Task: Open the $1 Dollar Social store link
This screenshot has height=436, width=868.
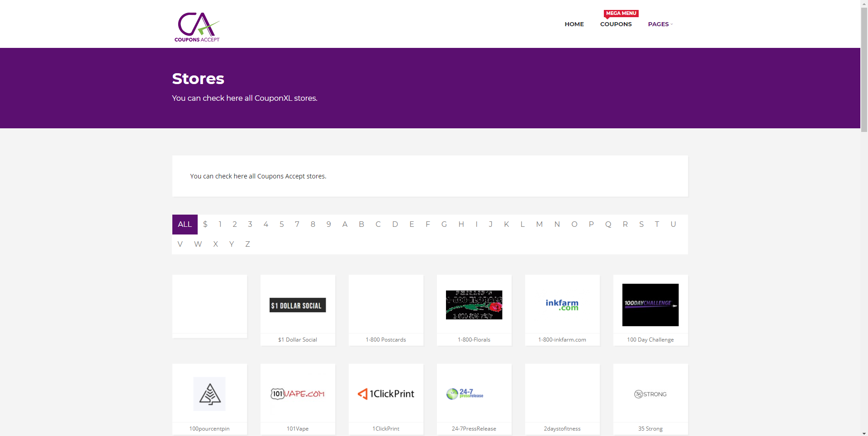Action: [298, 340]
